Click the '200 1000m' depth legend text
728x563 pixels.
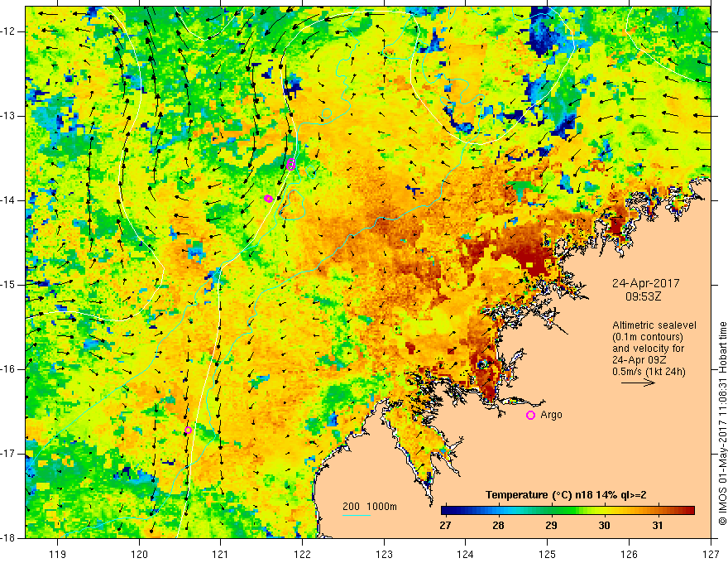click(x=370, y=507)
